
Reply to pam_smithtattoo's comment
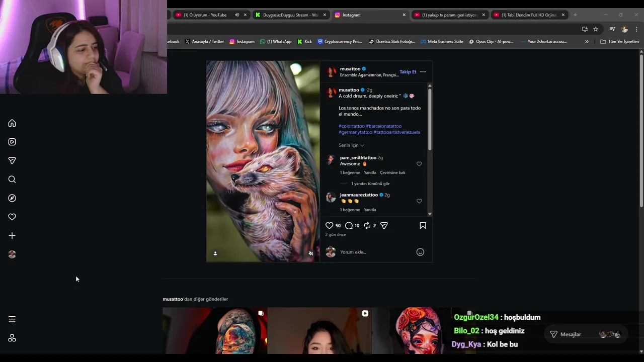pyautogui.click(x=370, y=172)
